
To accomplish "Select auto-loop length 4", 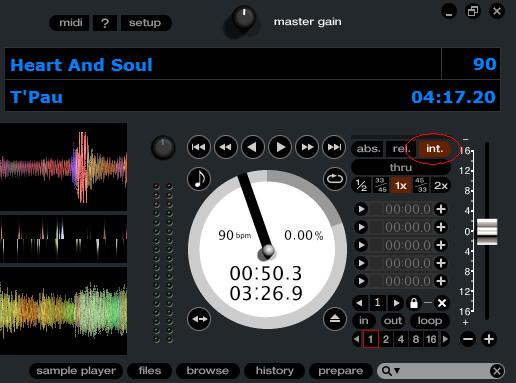I will 401,339.
